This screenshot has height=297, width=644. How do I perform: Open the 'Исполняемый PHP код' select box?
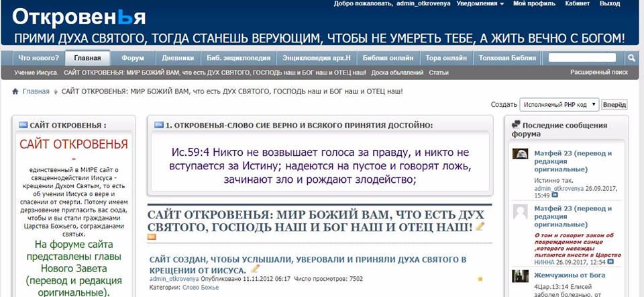(x=558, y=105)
